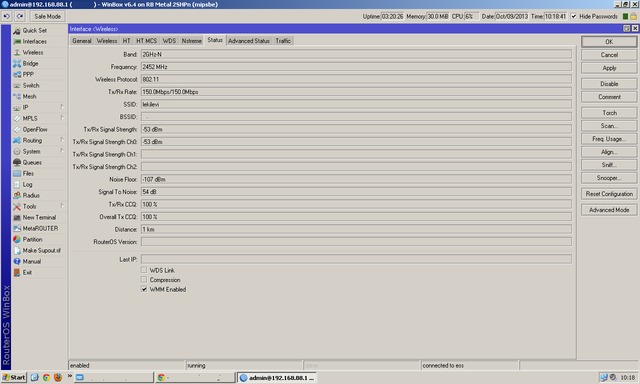Open the OpenFlow sidebar icon
Viewport: 640px width, 384px height.
pyautogui.click(x=17, y=129)
